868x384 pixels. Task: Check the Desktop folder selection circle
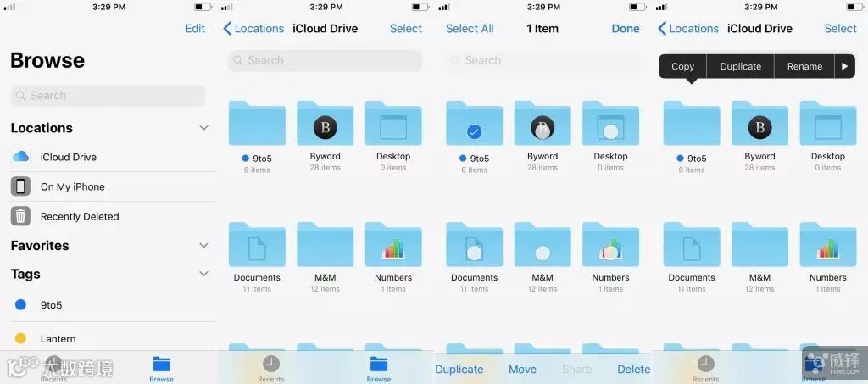pyautogui.click(x=610, y=131)
